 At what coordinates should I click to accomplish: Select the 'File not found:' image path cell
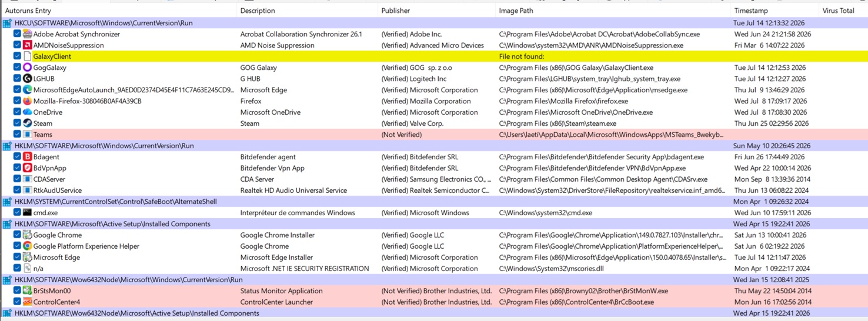(522, 56)
